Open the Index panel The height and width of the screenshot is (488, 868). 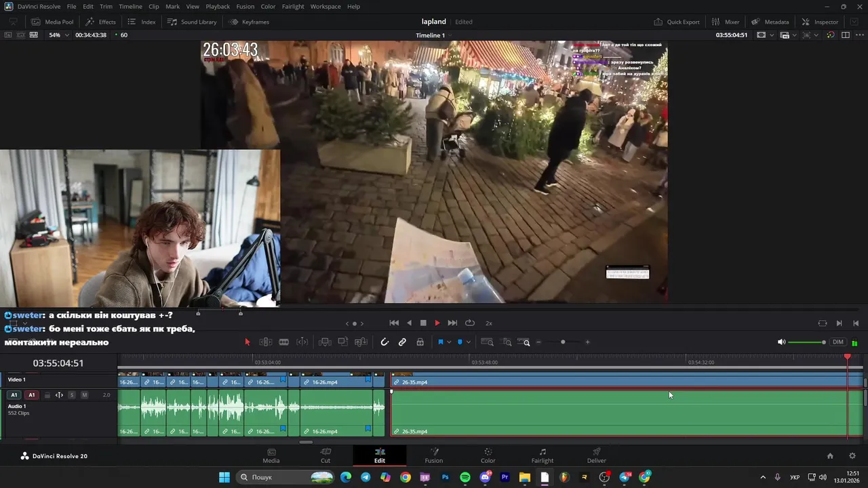(142, 22)
